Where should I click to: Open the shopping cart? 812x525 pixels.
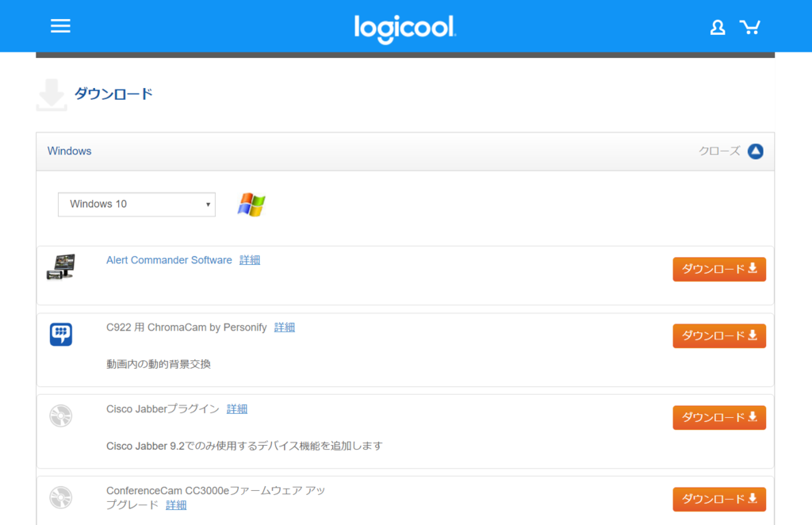click(x=749, y=26)
